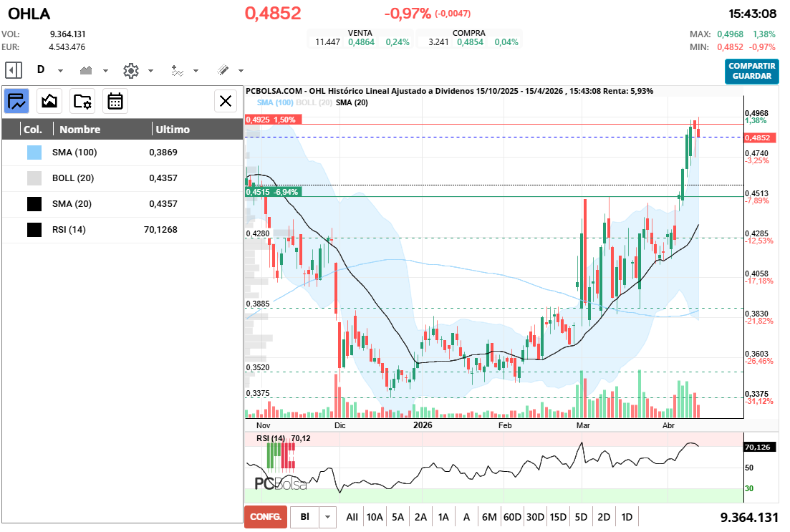Open the calendar icon in panel
Image resolution: width=790 pixels, height=532 pixels.
tap(115, 101)
